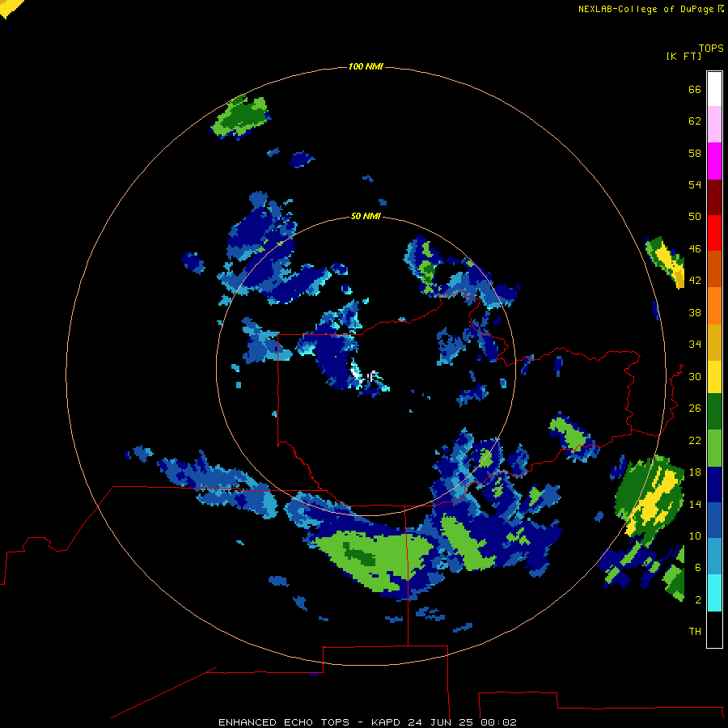The height and width of the screenshot is (728, 728).
Task: Click the yellow legend swatch
Action: point(714,377)
